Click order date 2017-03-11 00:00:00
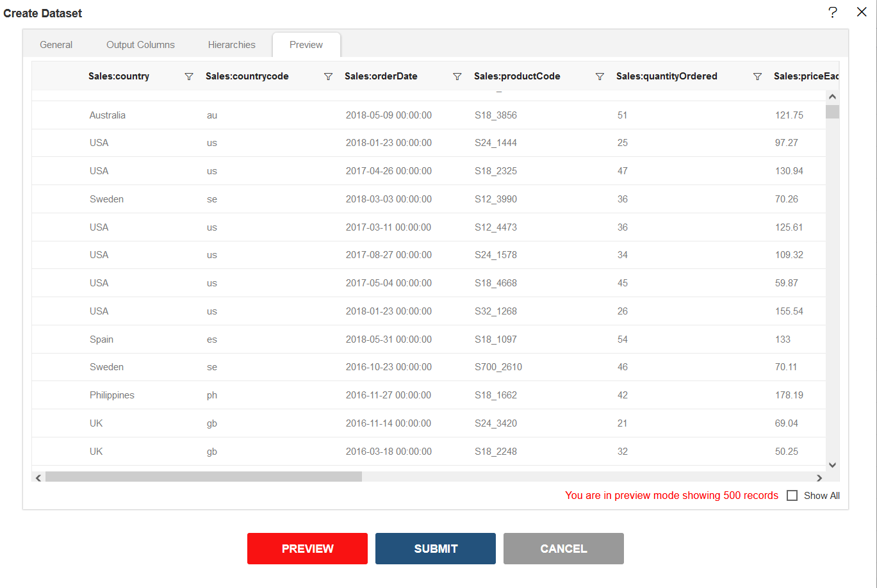 click(389, 227)
